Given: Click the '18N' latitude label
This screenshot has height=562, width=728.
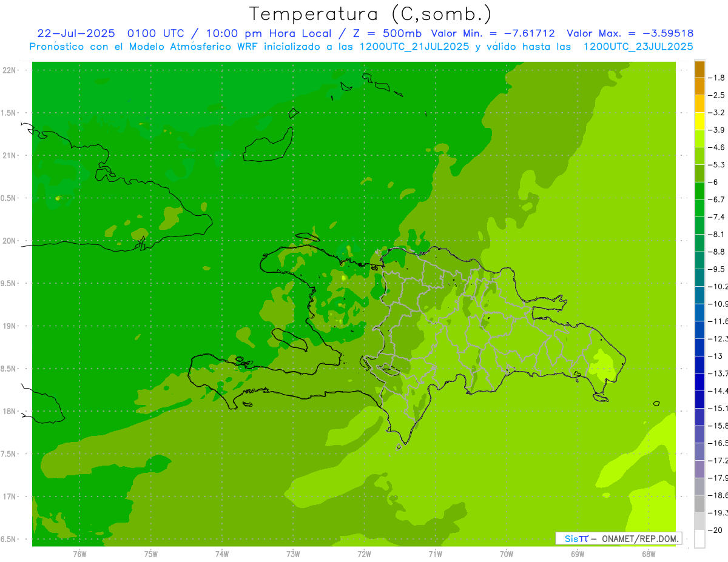Looking at the screenshot, I should [x=9, y=411].
